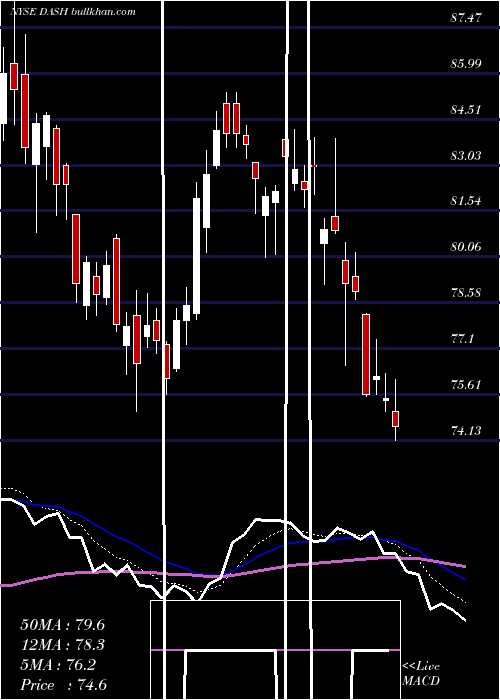Click the 77.1 price axis label

[x=462, y=338]
